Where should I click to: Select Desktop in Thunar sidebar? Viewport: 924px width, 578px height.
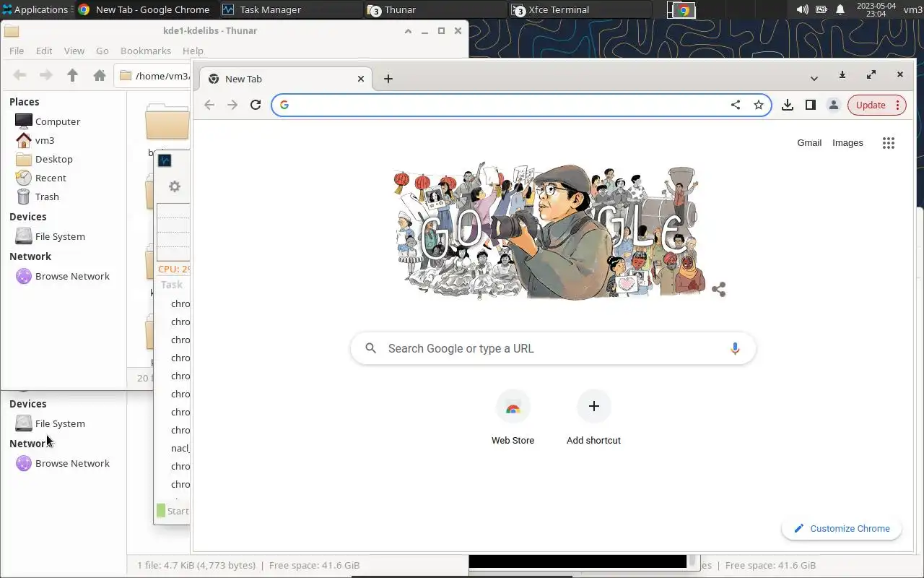coord(54,159)
